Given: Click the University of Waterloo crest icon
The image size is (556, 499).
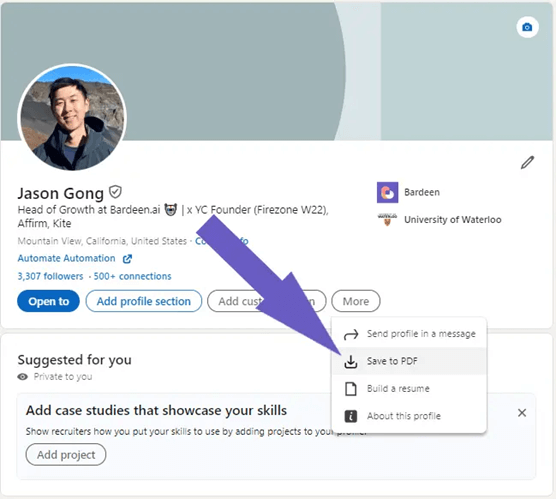Looking at the screenshot, I should (x=387, y=220).
